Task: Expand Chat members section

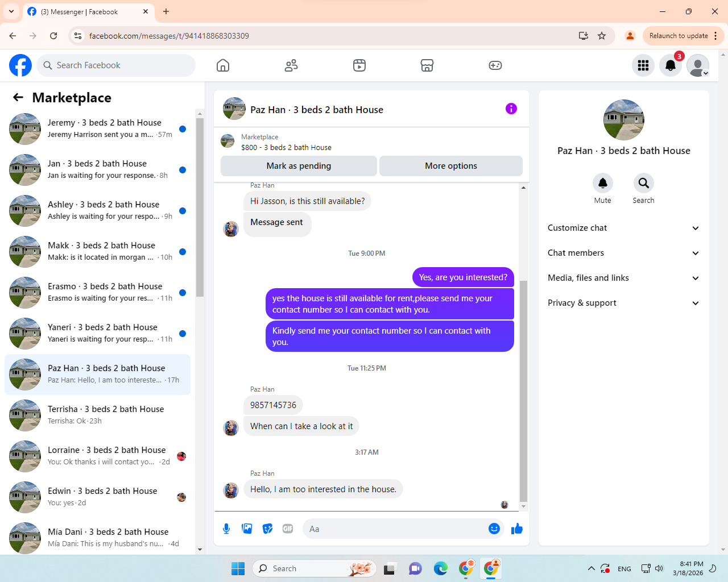Action: (x=624, y=253)
